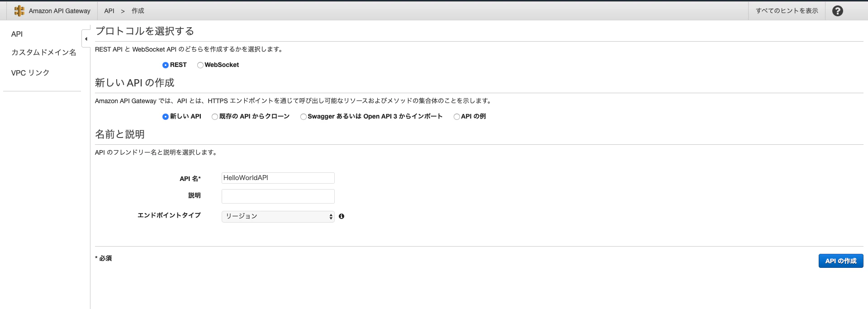This screenshot has width=868, height=309.
Task: Click the API の作成 button
Action: (840, 261)
